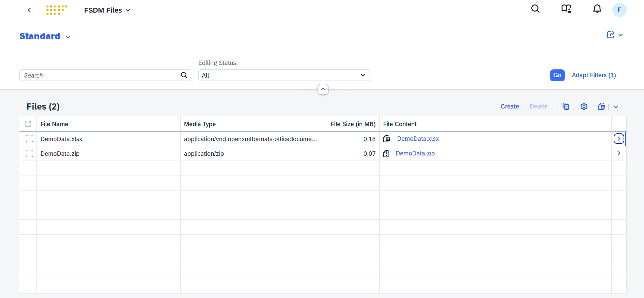The image size is (644, 298).
Task: Click the spreadsheet file icon beside DemoData.xlsx
Action: [x=387, y=139]
